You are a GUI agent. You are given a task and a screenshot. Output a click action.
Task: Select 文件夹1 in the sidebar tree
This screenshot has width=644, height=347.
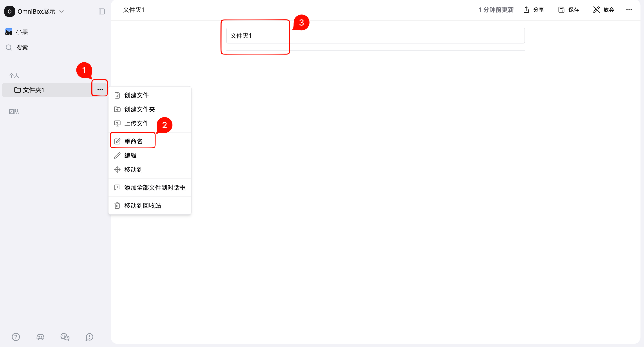pyautogui.click(x=33, y=90)
